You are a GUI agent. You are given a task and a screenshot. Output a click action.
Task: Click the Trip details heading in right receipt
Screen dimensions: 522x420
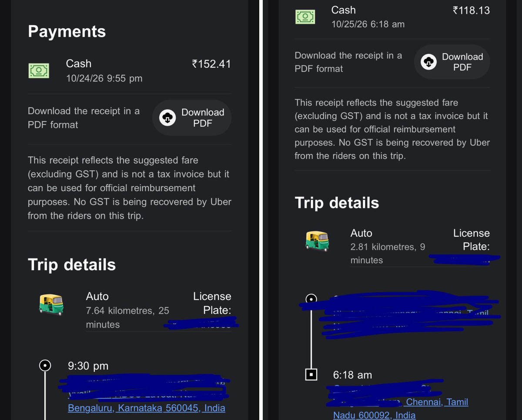click(337, 203)
